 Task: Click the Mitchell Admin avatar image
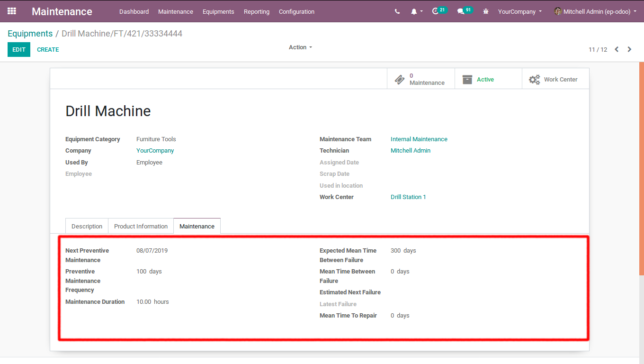(558, 11)
